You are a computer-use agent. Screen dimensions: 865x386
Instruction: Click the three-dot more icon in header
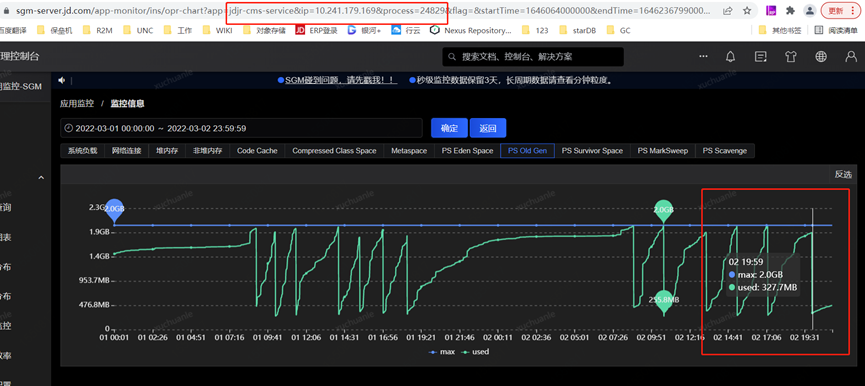click(703, 56)
